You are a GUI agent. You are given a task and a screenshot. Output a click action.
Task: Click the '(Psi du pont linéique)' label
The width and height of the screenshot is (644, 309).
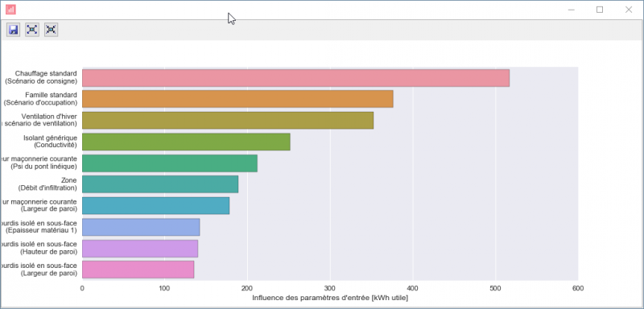point(44,167)
